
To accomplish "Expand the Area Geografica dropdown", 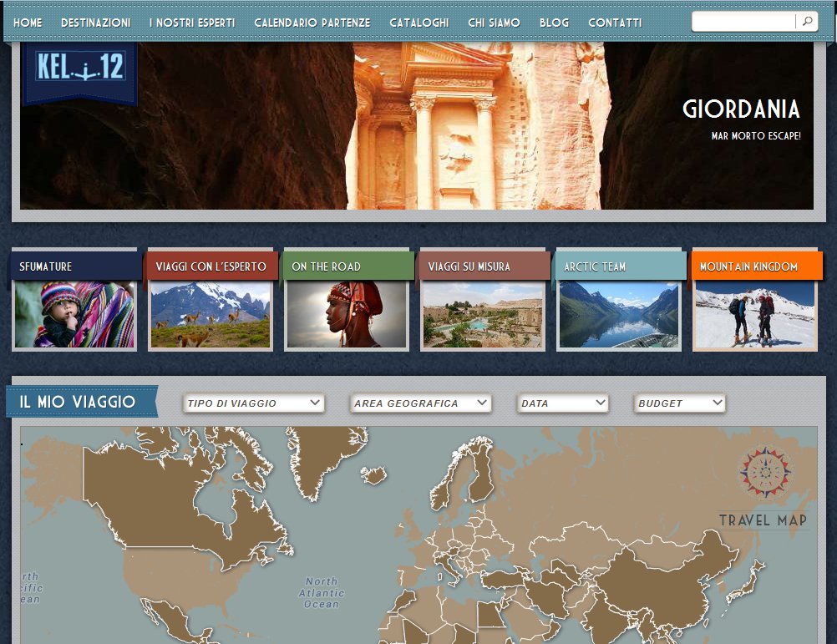I will pyautogui.click(x=420, y=403).
